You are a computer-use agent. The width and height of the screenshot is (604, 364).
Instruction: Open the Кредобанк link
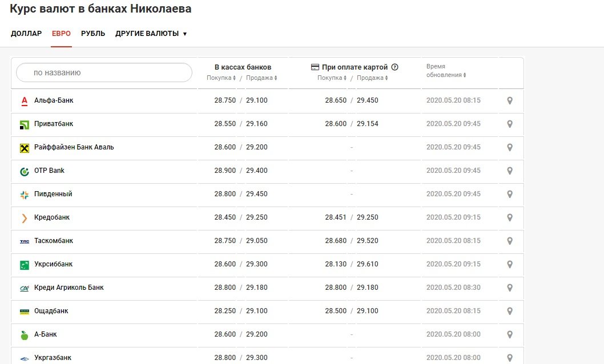(x=52, y=217)
